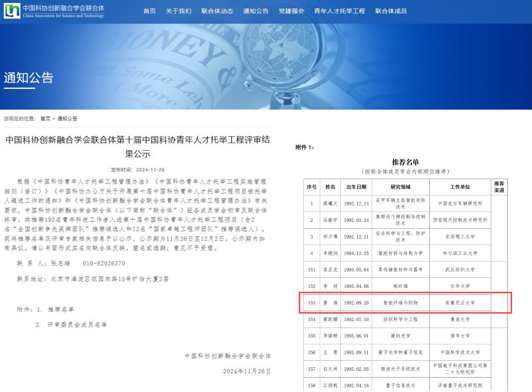This screenshot has width=532, height=392.
Task: Click the 通知公告 banner heading
Action: coord(28,78)
